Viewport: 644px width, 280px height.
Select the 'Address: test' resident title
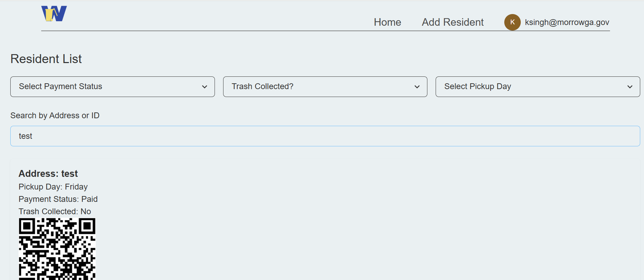(x=48, y=174)
